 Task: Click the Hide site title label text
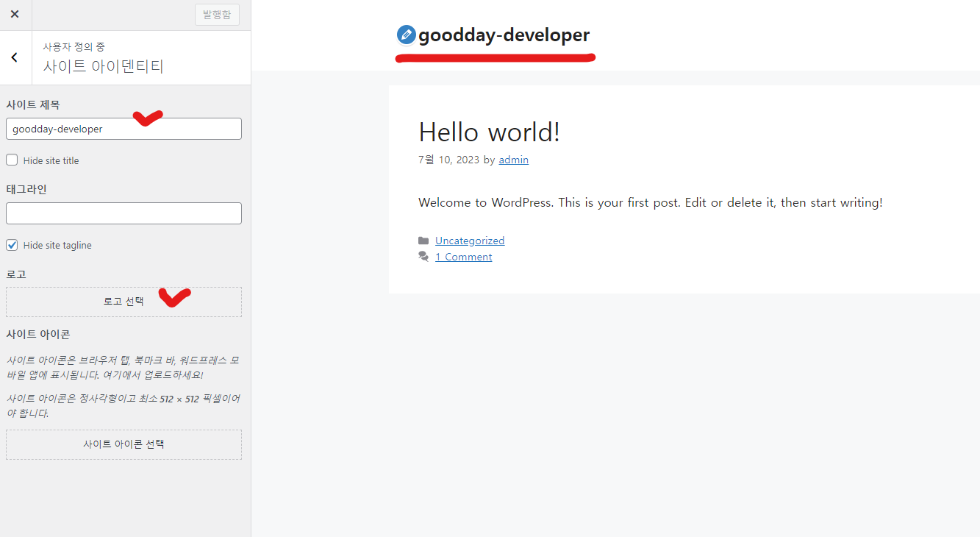(51, 160)
